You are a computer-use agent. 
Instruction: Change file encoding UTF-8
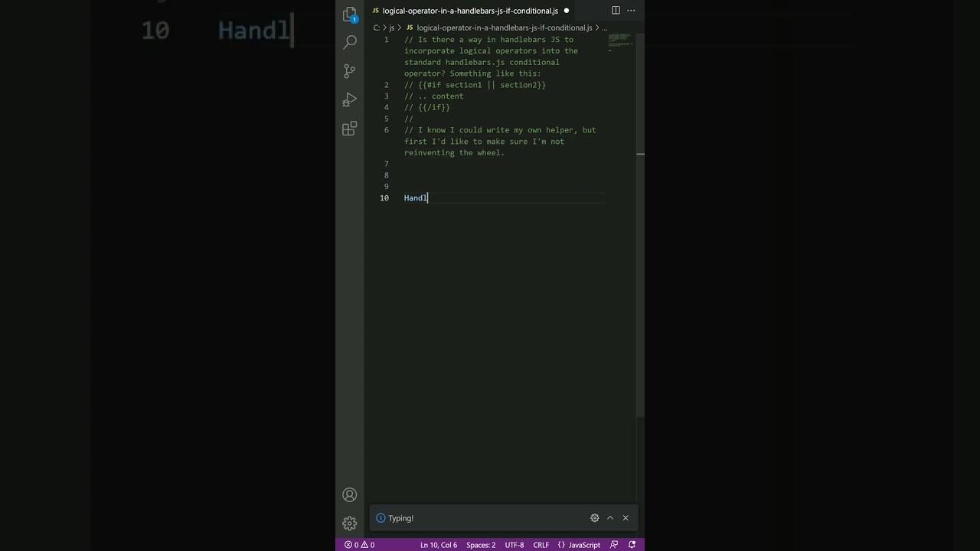[x=514, y=545]
